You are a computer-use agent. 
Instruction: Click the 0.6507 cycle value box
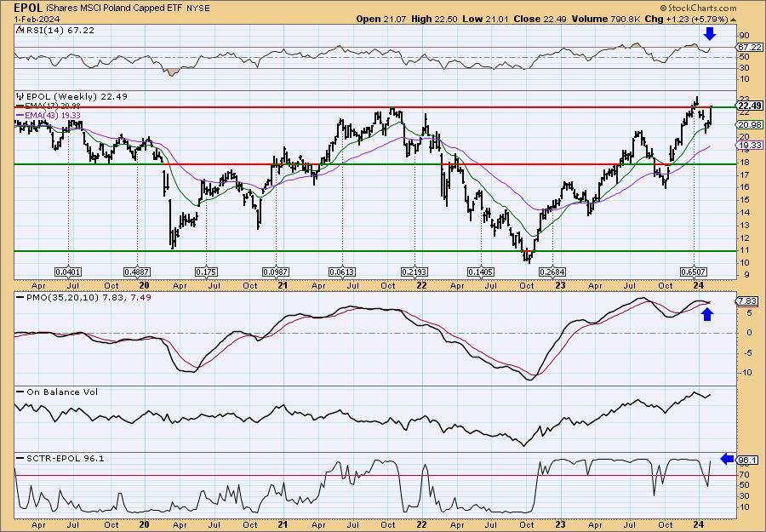694,272
